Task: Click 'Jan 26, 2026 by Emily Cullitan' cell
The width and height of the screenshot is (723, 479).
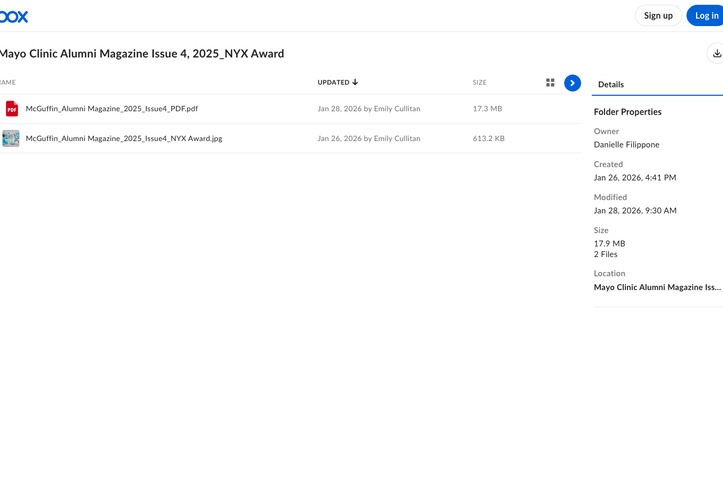Action: click(369, 138)
